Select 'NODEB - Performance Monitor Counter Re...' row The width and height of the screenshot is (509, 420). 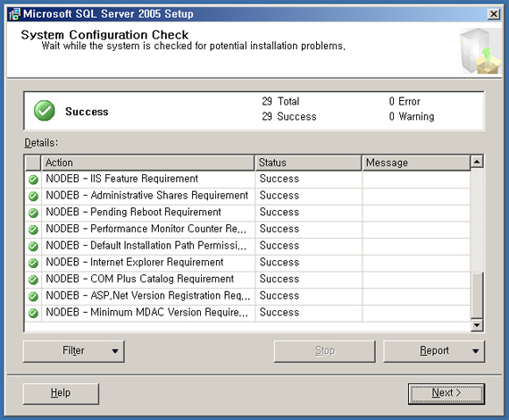tap(247, 230)
